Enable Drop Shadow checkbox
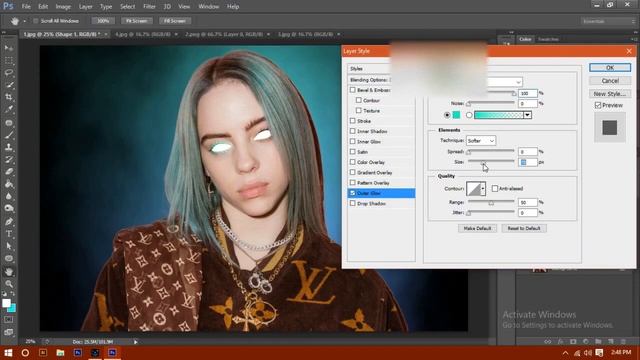This screenshot has height=360, width=640. click(x=353, y=203)
